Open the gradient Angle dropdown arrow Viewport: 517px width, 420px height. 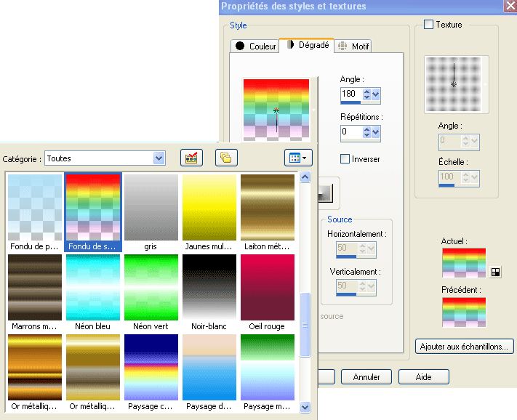tap(376, 94)
